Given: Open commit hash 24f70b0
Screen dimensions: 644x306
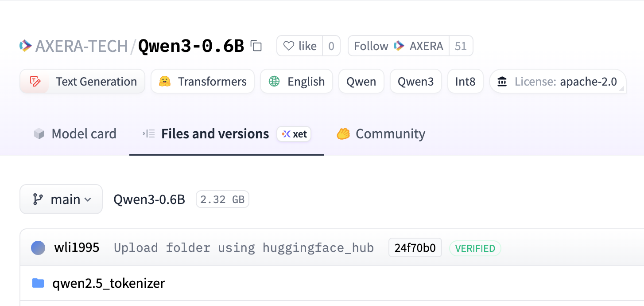Looking at the screenshot, I should click(415, 247).
